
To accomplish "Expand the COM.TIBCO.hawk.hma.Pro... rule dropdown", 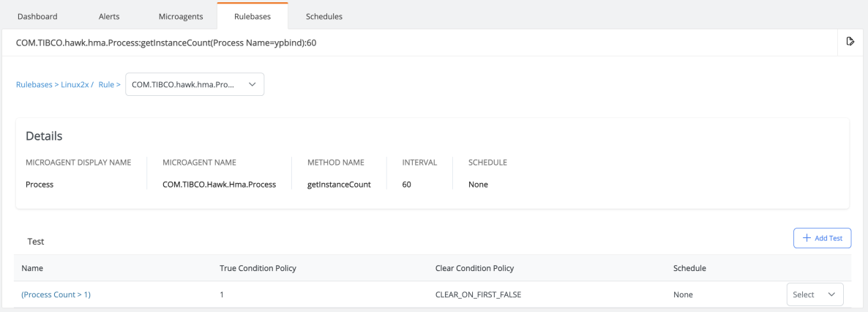I will pos(195,85).
